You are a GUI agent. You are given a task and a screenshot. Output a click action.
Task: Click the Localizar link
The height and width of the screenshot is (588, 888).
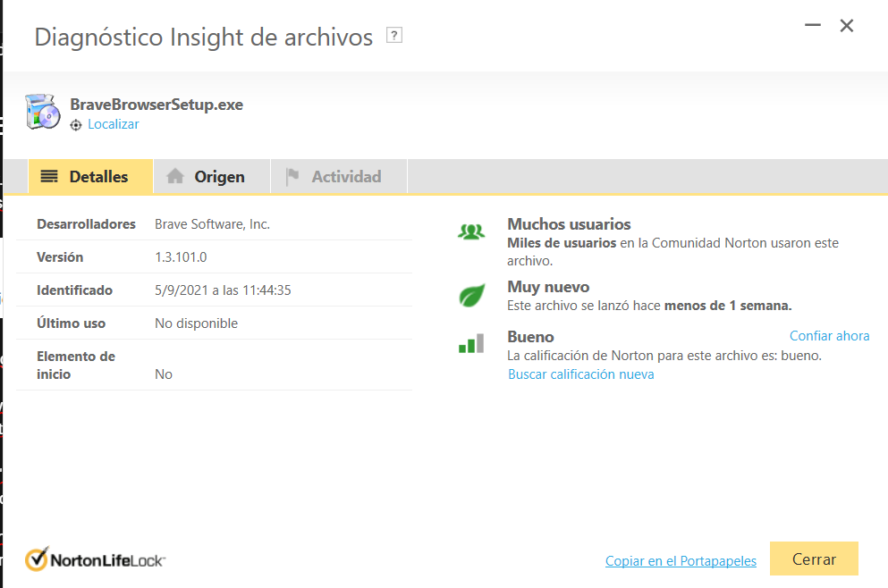(114, 124)
